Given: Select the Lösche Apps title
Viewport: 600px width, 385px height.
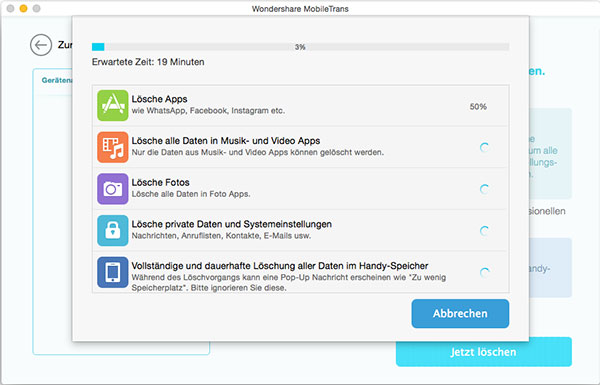Looking at the screenshot, I should click(160, 99).
